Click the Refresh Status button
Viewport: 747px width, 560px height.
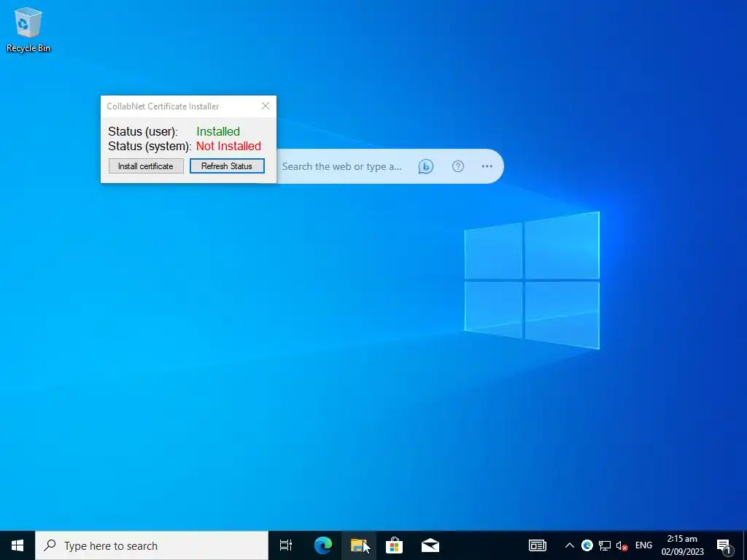[227, 166]
